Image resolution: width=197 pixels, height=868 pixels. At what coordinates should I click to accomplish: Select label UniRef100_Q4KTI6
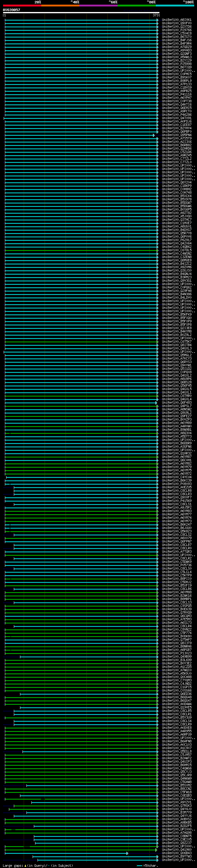(x=176, y=104)
